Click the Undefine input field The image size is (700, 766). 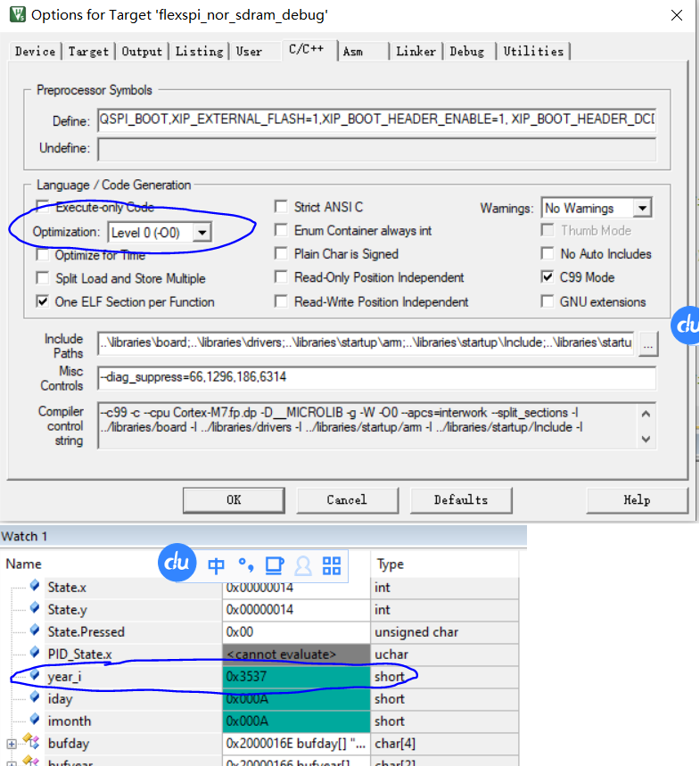[376, 149]
